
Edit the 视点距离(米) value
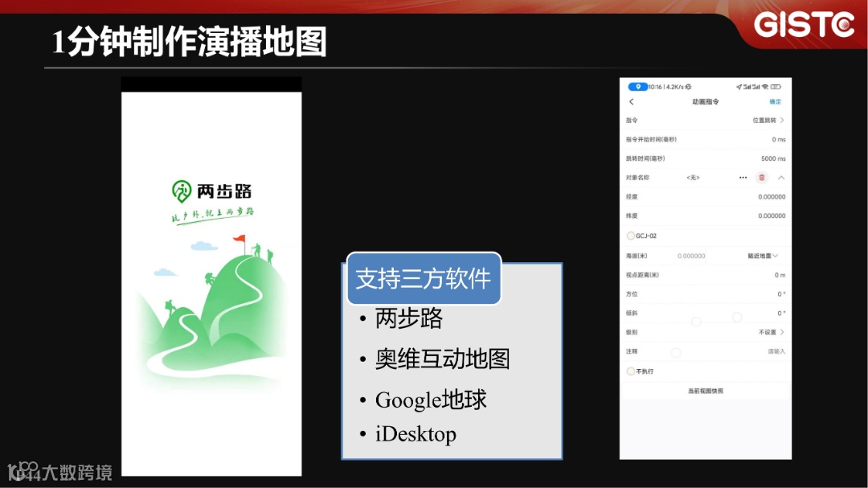coord(780,275)
